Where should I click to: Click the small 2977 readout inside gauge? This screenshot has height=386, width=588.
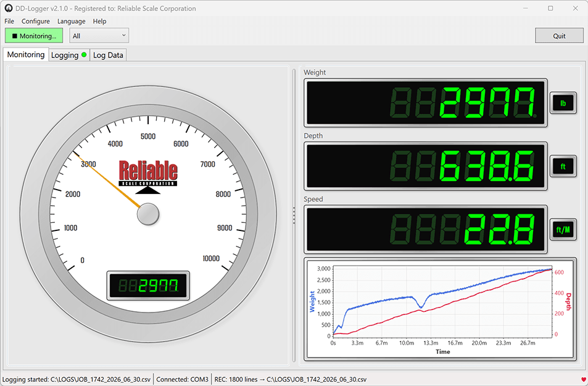click(x=148, y=286)
